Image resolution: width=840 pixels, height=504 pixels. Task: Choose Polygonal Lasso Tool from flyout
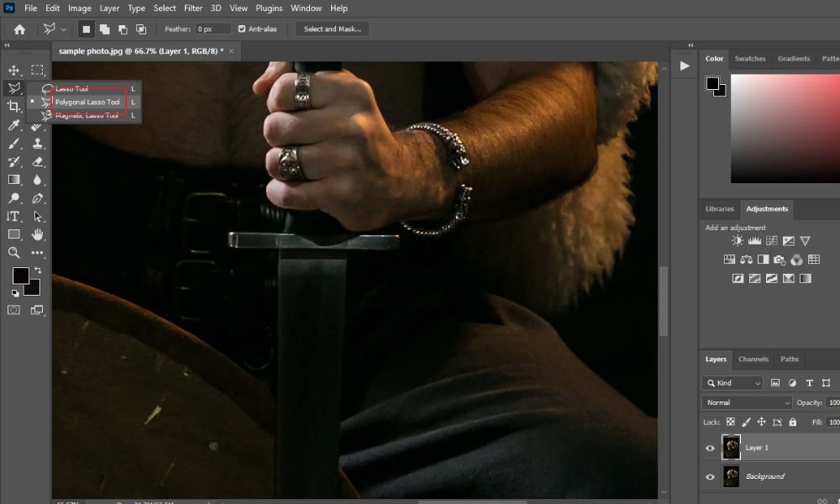tap(87, 102)
